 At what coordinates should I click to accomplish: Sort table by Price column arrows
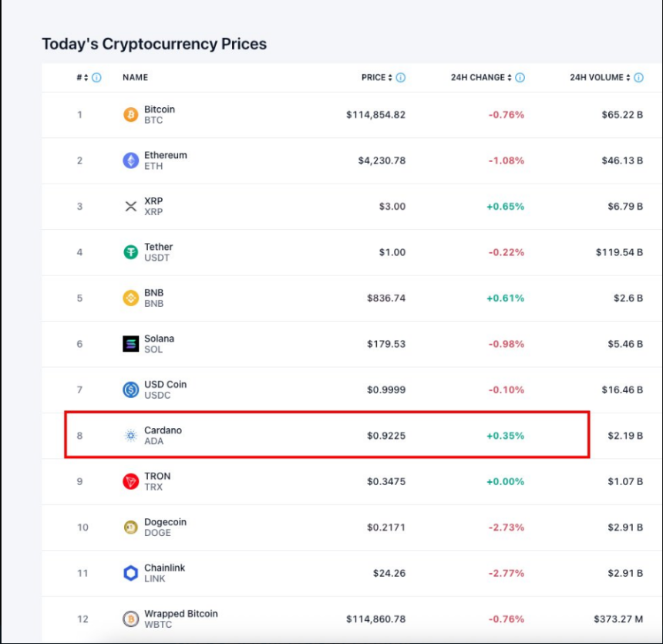pyautogui.click(x=390, y=78)
